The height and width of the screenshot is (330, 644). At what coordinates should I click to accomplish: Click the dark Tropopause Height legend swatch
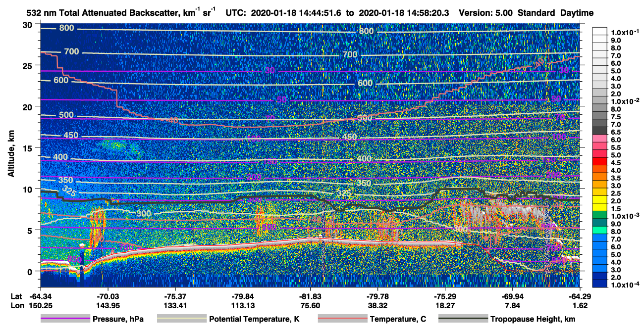(463, 319)
